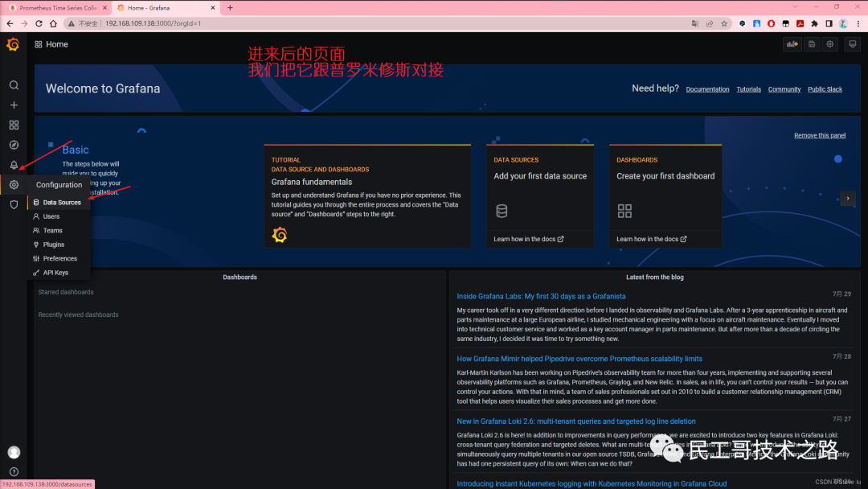Click Learn how in the docs under Dashboards

coord(652,239)
